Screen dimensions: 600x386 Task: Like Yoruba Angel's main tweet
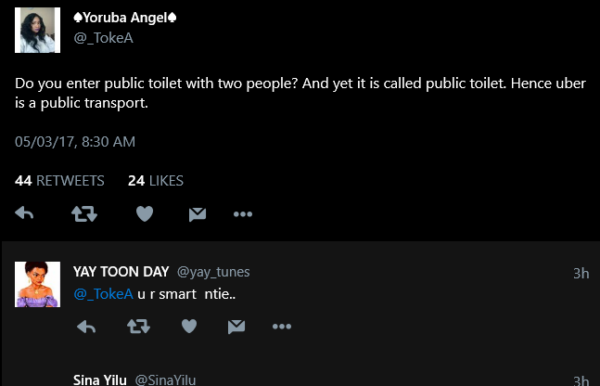point(145,214)
